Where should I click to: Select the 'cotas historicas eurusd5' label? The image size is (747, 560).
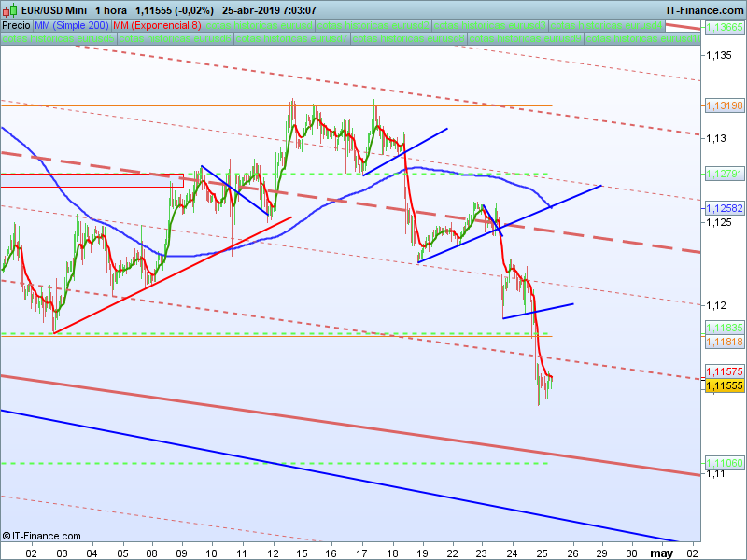tap(58, 38)
